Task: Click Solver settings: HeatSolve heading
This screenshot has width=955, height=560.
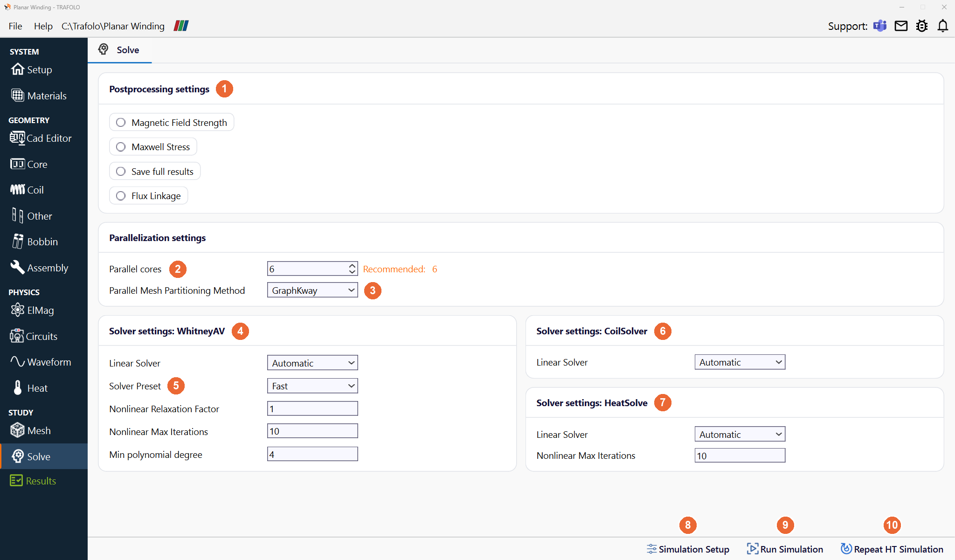Action: click(x=591, y=403)
